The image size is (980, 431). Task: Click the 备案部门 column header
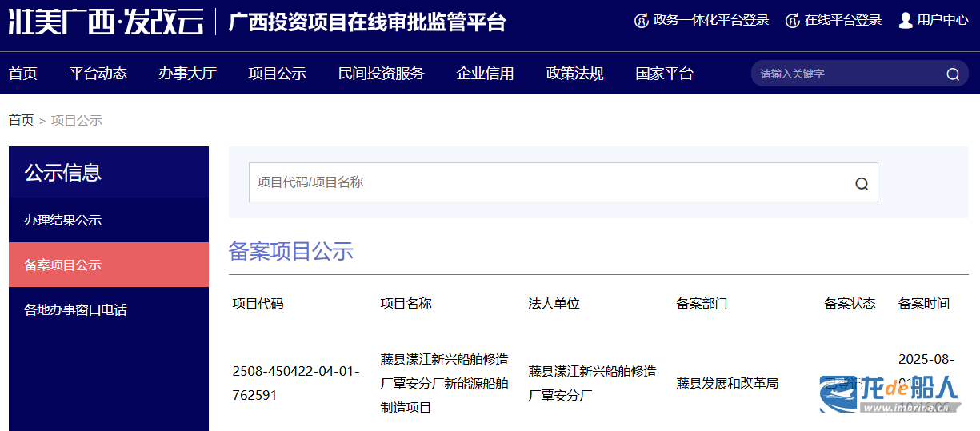click(702, 304)
